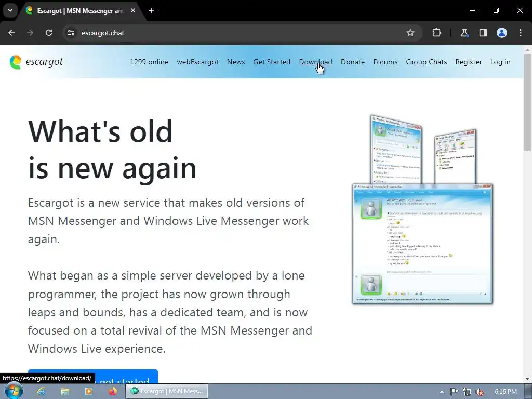This screenshot has width=532, height=399.
Task: Open the Group Chats link
Action: (x=427, y=62)
